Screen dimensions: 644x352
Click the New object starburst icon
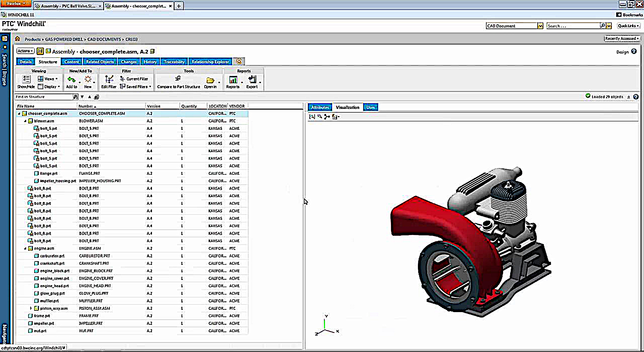(x=88, y=79)
